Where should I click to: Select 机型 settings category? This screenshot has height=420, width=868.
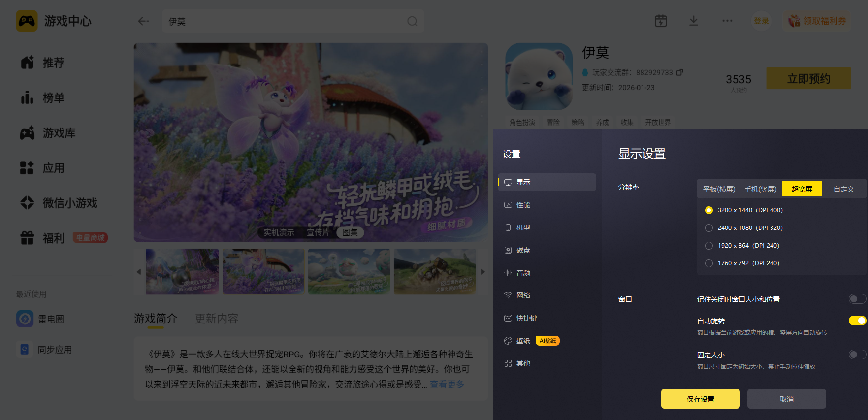pyautogui.click(x=547, y=227)
